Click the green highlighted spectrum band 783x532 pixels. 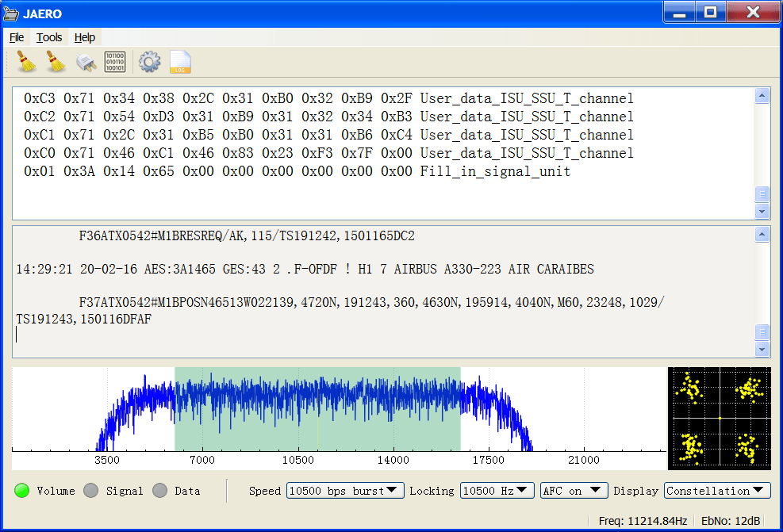(317, 409)
